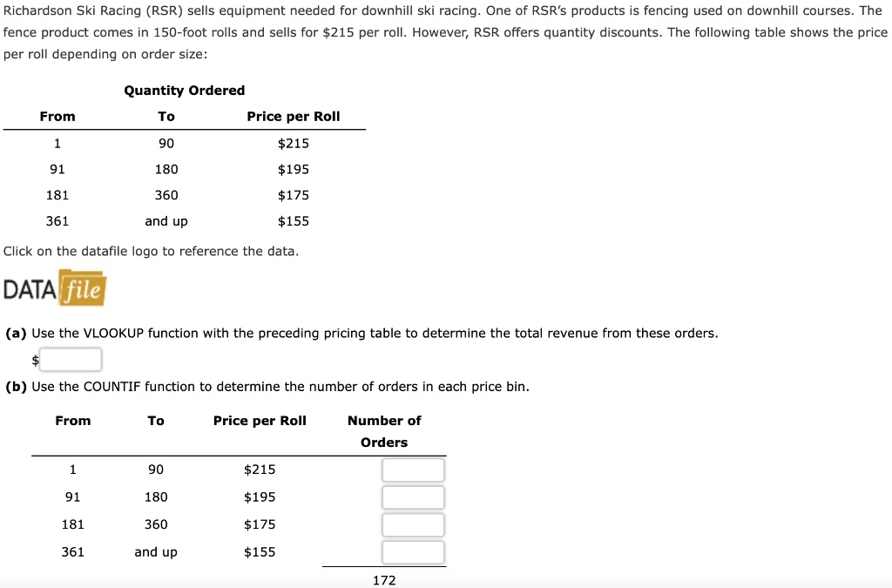The height and width of the screenshot is (588, 892).
Task: Select the yellow file folder icon
Action: click(84, 287)
